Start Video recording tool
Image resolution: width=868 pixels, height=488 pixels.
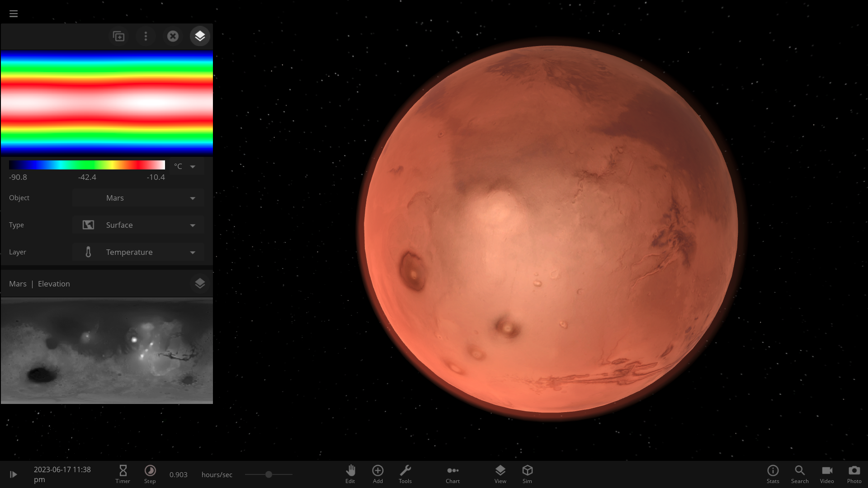(827, 474)
